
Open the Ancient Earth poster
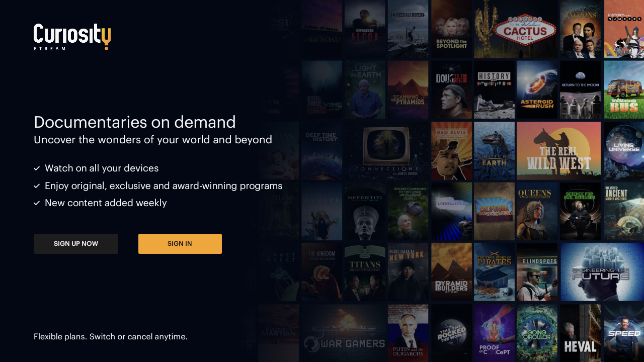[495, 151]
